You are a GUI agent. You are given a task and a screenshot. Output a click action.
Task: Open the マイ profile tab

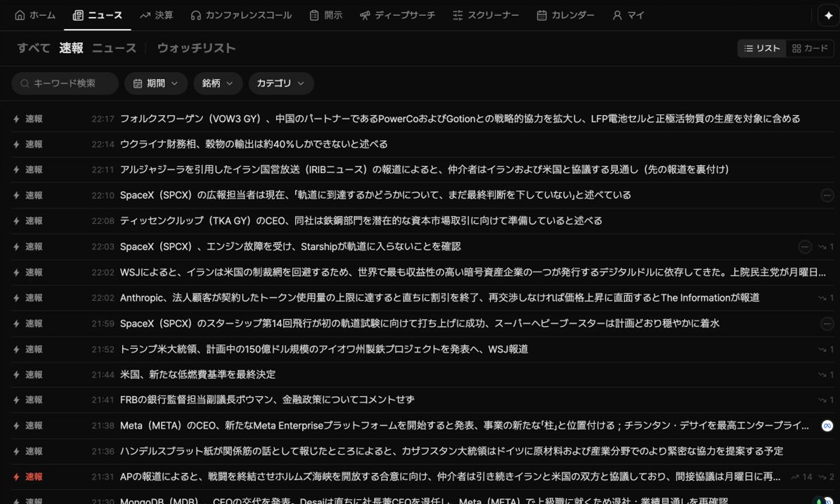click(x=628, y=15)
